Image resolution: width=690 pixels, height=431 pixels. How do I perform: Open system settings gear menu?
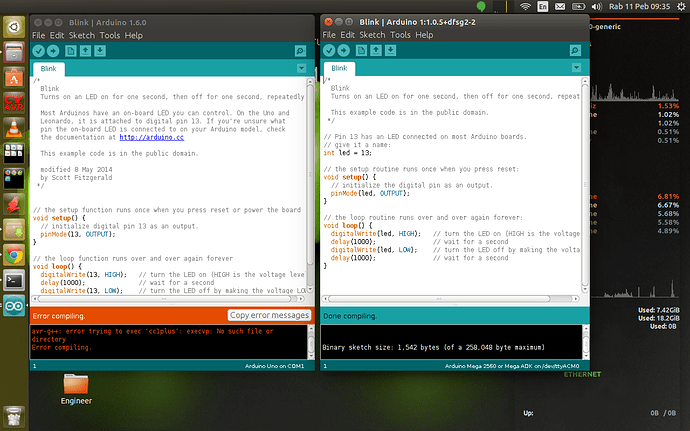681,7
